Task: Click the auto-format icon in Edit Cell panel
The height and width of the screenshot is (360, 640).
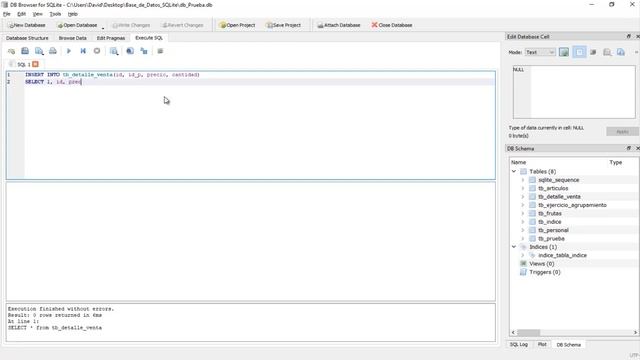Action: tap(593, 52)
